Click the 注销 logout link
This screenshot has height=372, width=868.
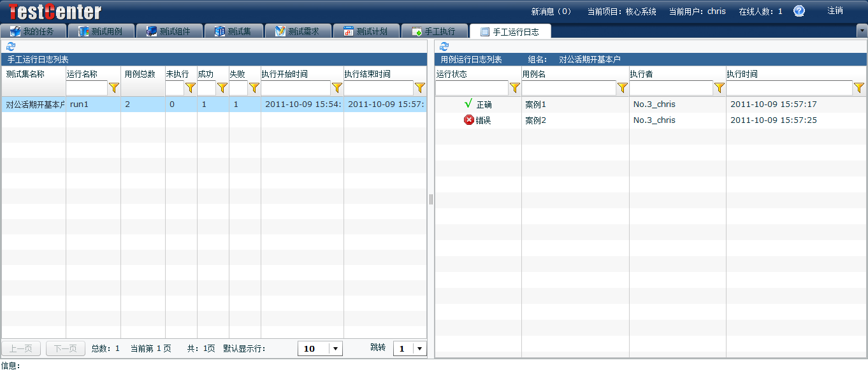pos(835,11)
